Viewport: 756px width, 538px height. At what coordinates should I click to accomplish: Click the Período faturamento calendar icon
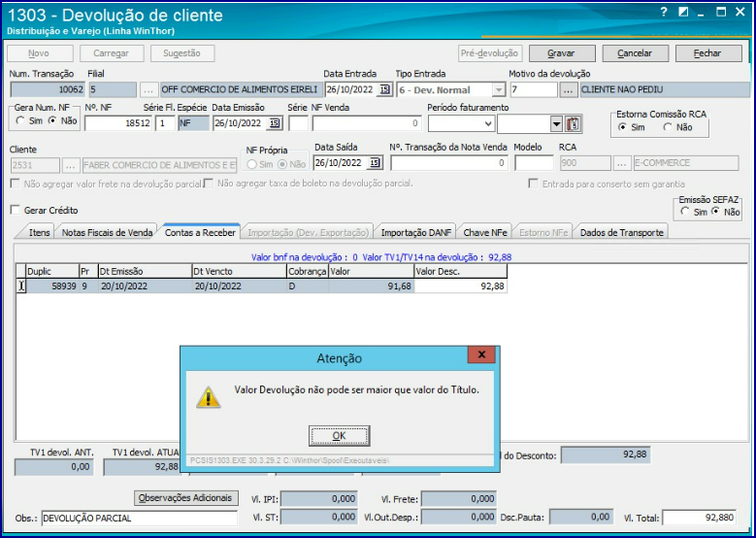(574, 124)
